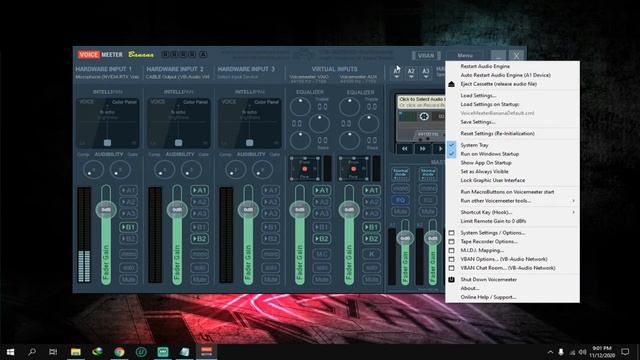Open Online Help / Support
The image size is (640, 360).
(x=488, y=297)
